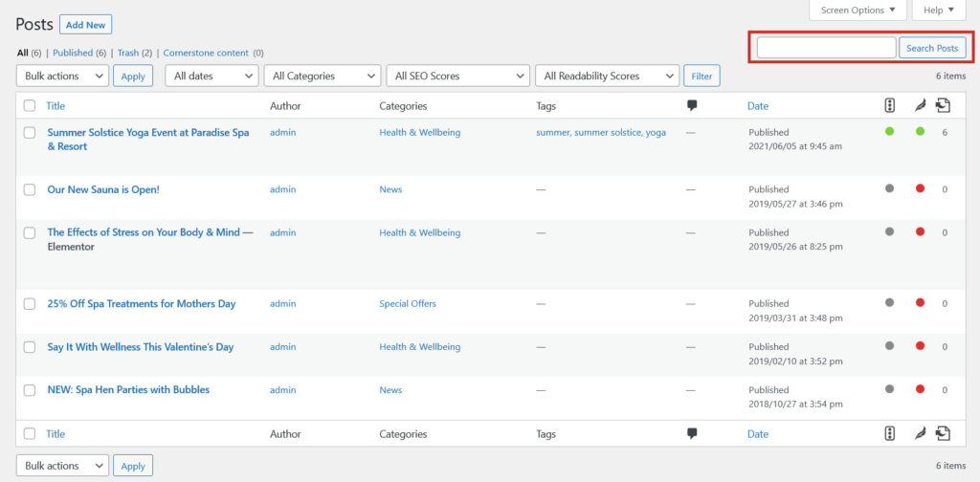The image size is (980, 482).
Task: Click the footer SEO score icon
Action: [x=890, y=433]
